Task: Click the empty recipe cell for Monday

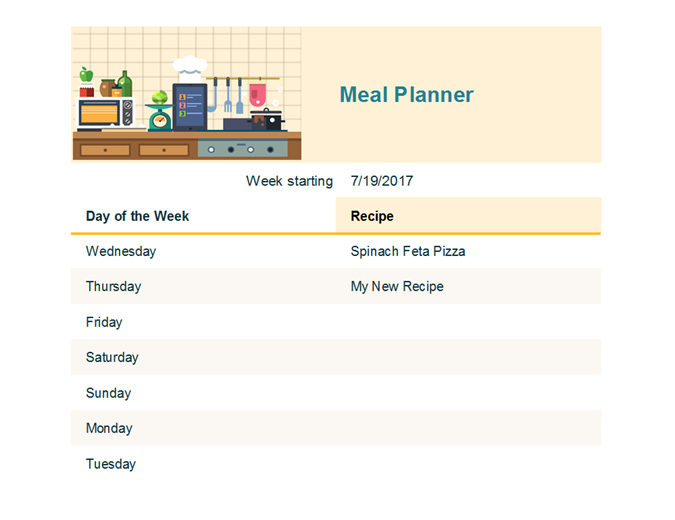Action: point(468,428)
